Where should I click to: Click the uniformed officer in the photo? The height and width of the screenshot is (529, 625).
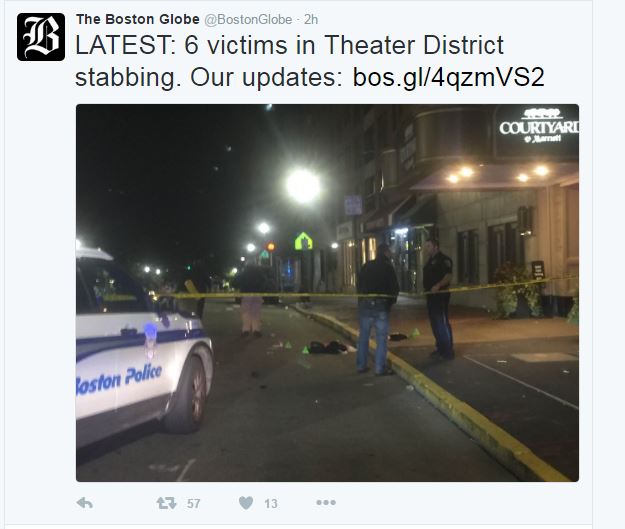[438, 298]
